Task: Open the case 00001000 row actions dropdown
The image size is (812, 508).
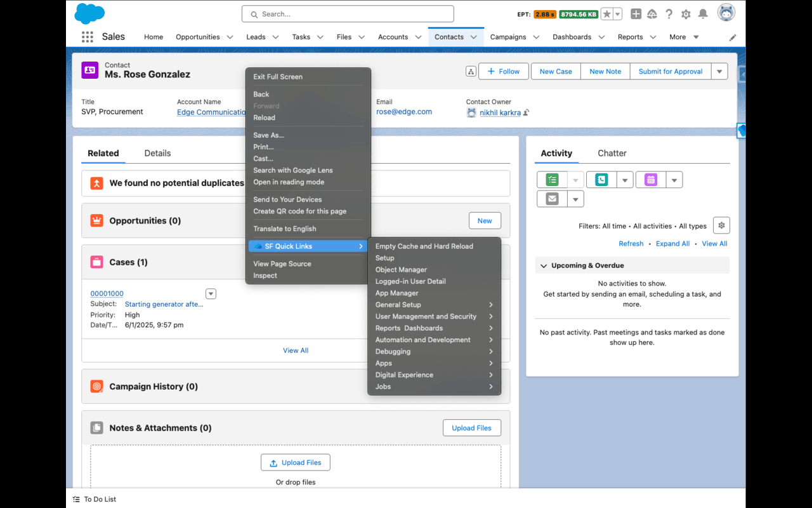Action: (x=211, y=293)
